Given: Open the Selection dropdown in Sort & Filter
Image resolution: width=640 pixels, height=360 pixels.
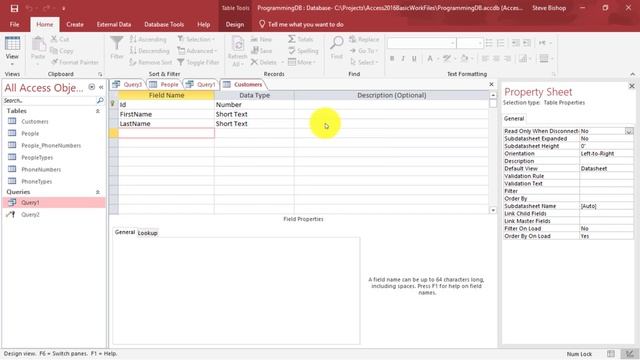Looking at the screenshot, I should [196, 39].
